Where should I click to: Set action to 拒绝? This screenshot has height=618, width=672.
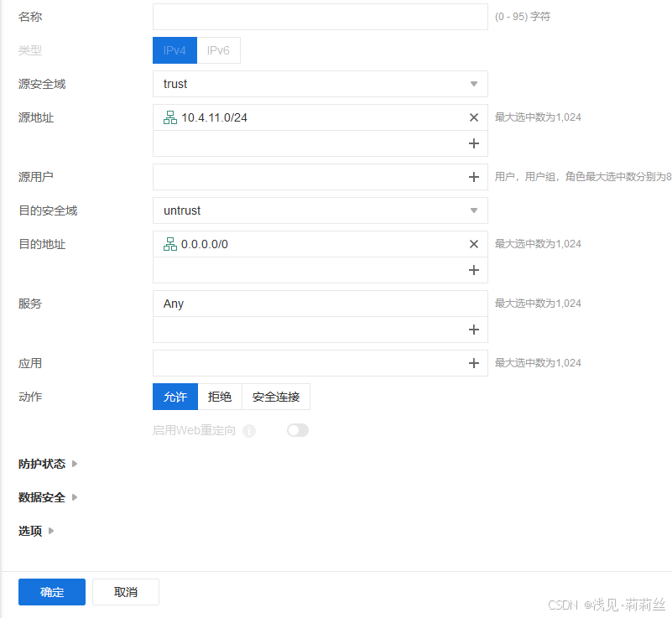pos(220,397)
